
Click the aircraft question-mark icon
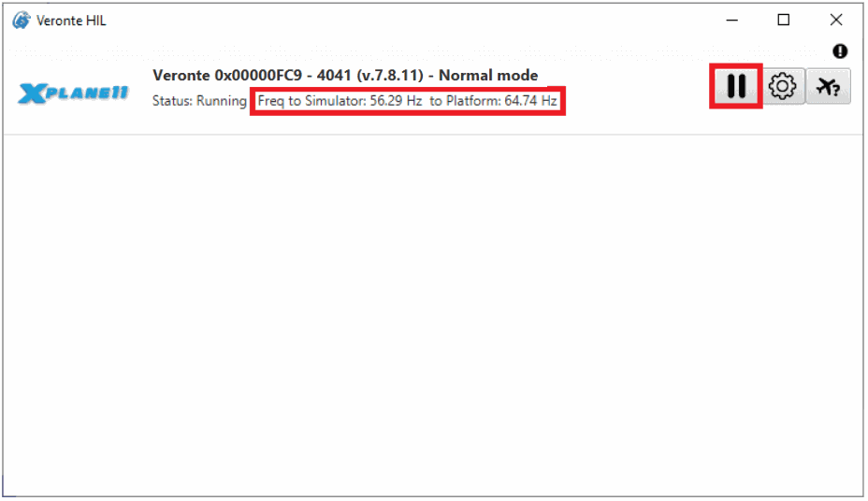coord(828,87)
